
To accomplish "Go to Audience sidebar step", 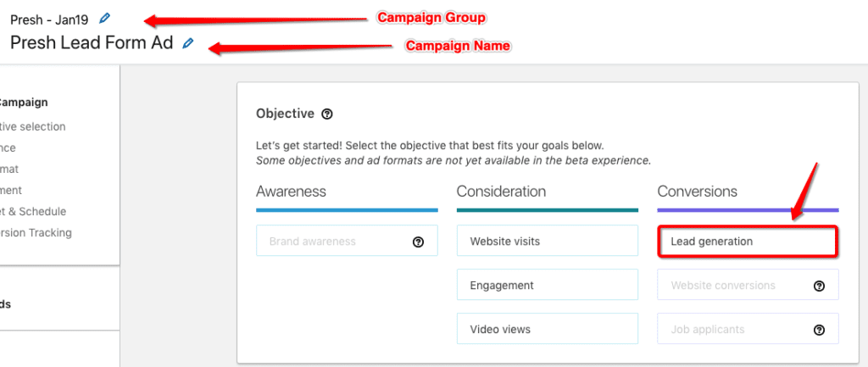I will 8,147.
